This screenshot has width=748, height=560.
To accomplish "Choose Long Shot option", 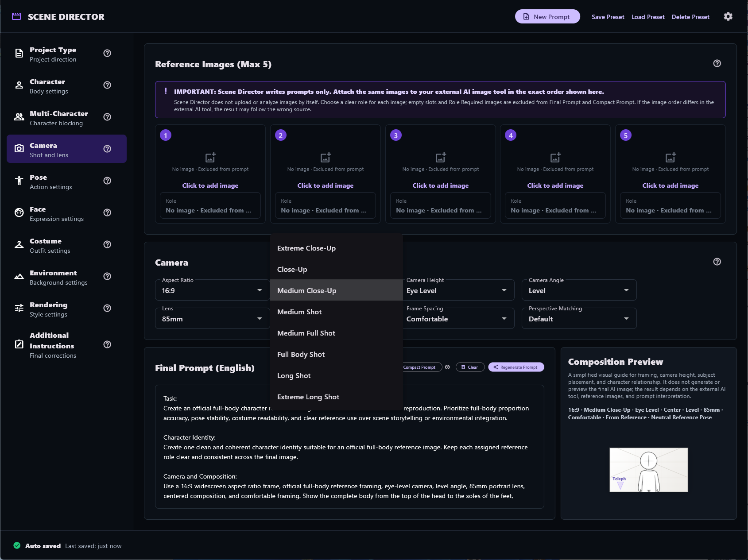I will tap(337, 375).
